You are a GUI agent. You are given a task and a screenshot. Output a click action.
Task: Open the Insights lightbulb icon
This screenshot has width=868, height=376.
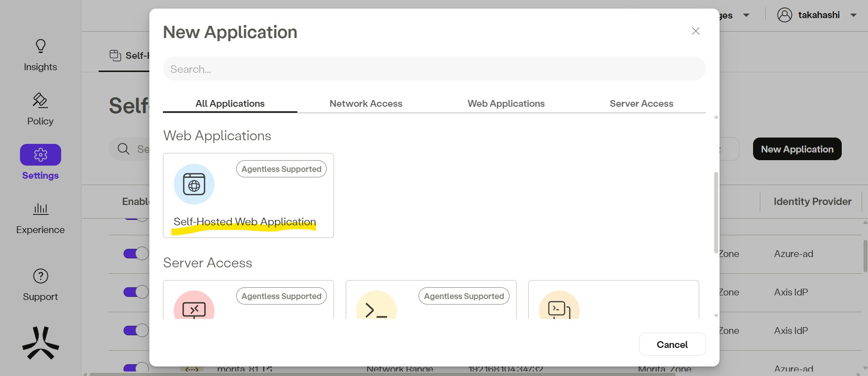(x=40, y=46)
